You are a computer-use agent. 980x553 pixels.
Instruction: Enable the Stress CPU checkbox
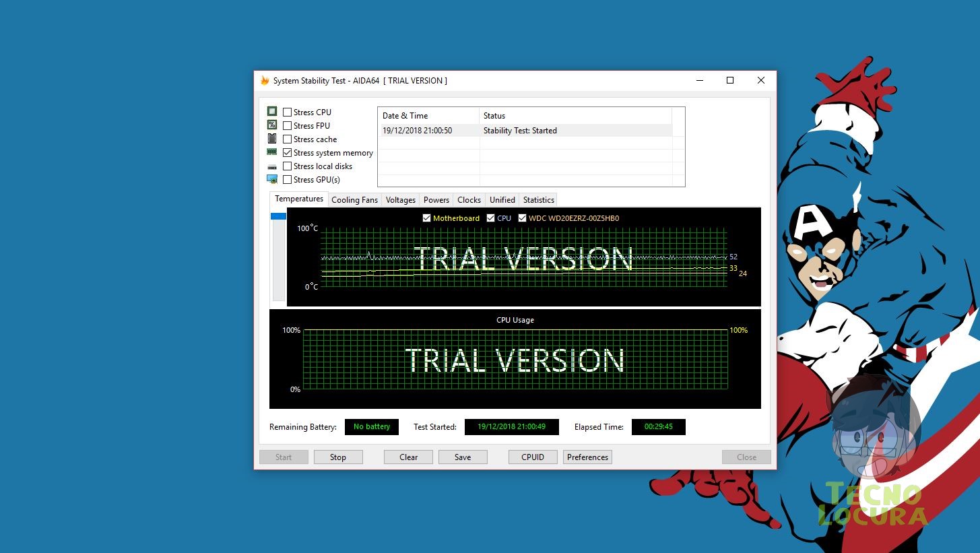[x=288, y=112]
